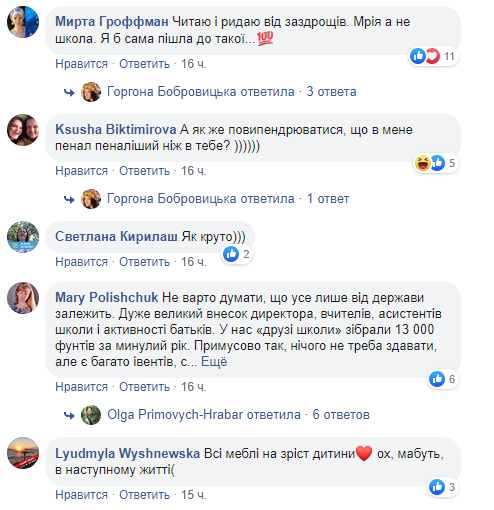Like Мирта Гроффман's comment via Нравится

(x=82, y=64)
